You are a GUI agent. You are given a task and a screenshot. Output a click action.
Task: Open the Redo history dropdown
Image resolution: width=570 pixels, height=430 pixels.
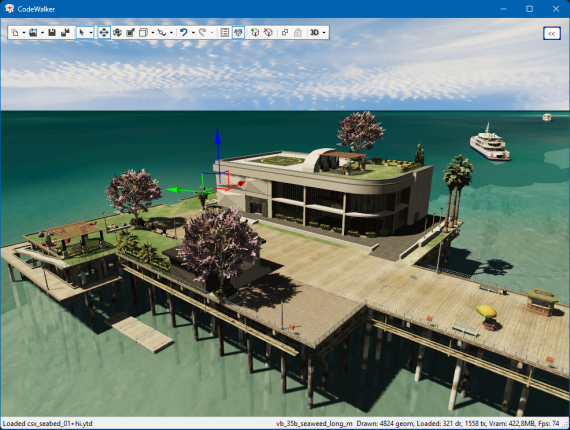pos(212,33)
